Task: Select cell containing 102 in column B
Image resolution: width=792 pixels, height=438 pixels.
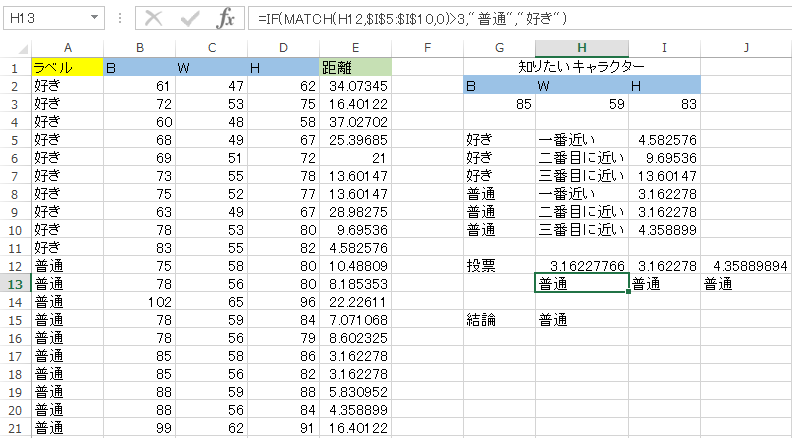Action: pos(140,302)
